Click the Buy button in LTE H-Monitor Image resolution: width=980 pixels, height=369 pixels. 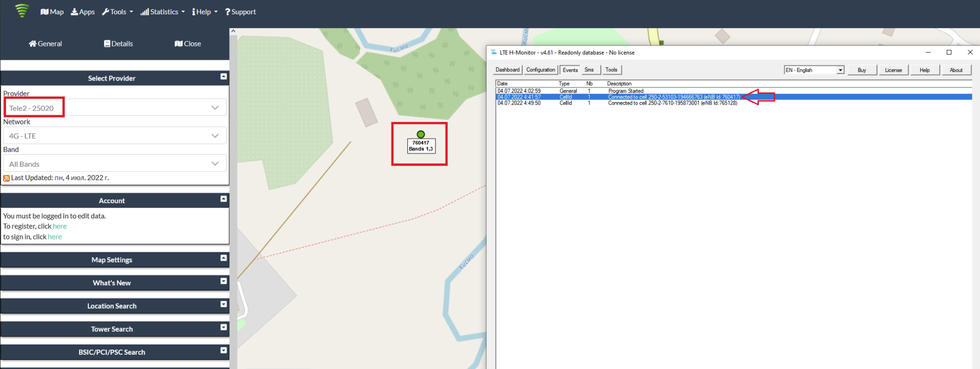tap(862, 70)
